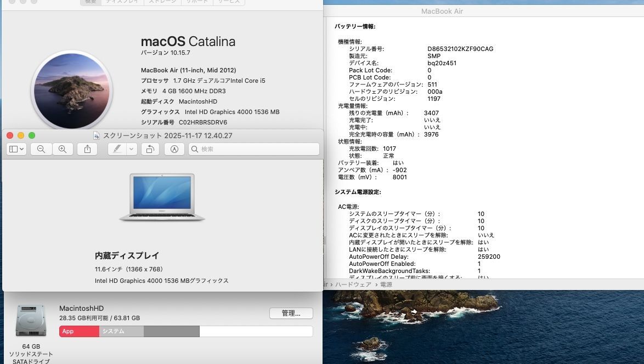Open the share menu icon in Preview
Image resolution: width=644 pixels, height=364 pixels.
click(87, 149)
